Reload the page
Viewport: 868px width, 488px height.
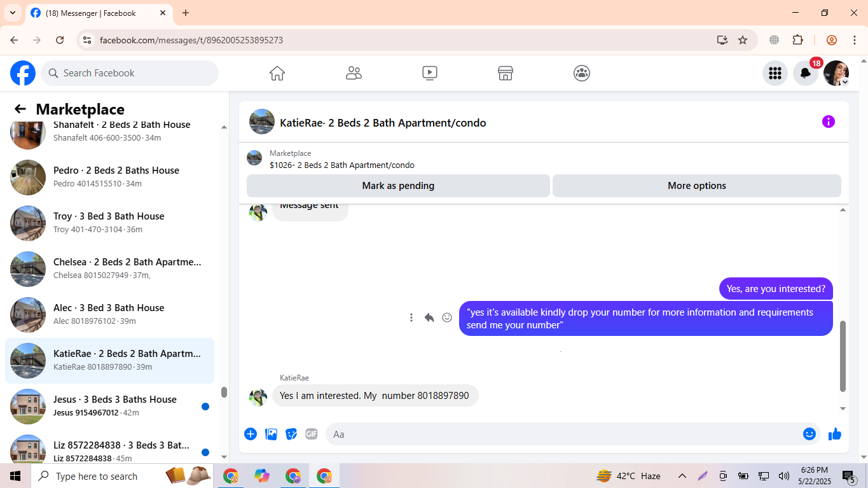[60, 40]
